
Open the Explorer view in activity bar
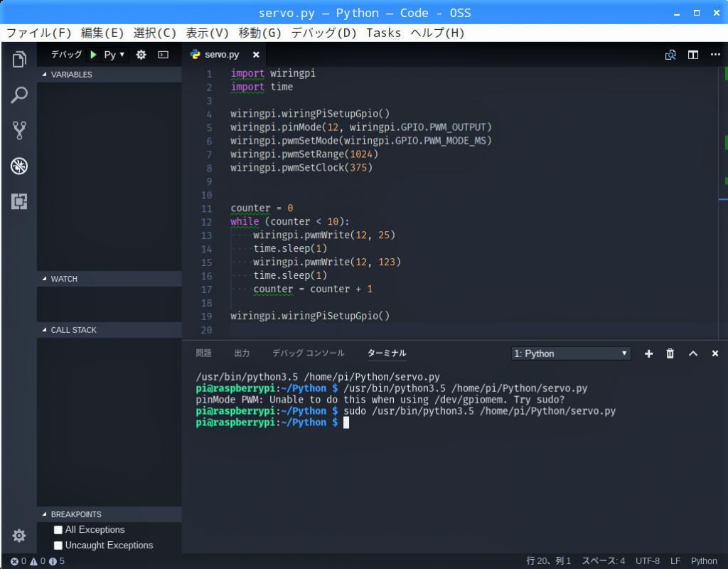(x=19, y=59)
